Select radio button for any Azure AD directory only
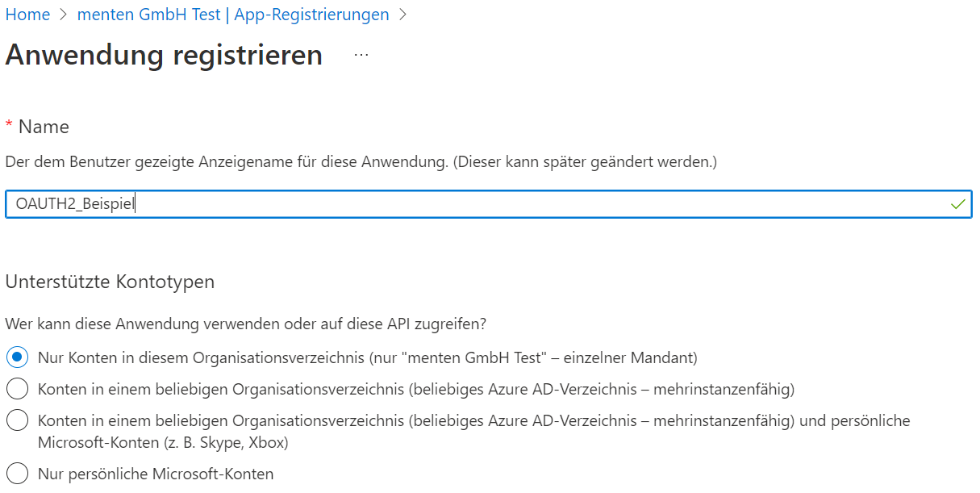This screenshot has height=493, width=980. click(x=17, y=390)
